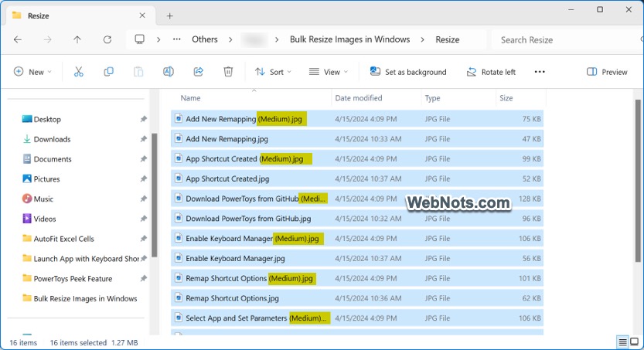Click file icon of Remap Shortcut Options.jpg
644x350 pixels.
click(179, 298)
